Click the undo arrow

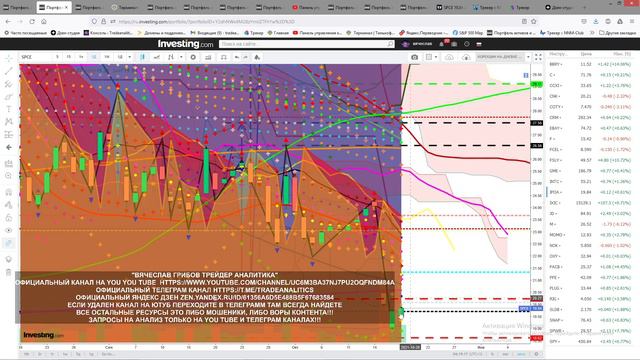(237, 57)
